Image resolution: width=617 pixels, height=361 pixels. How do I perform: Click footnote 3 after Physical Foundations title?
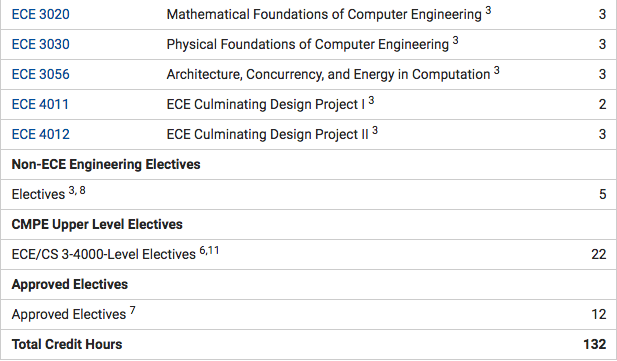click(x=455, y=40)
